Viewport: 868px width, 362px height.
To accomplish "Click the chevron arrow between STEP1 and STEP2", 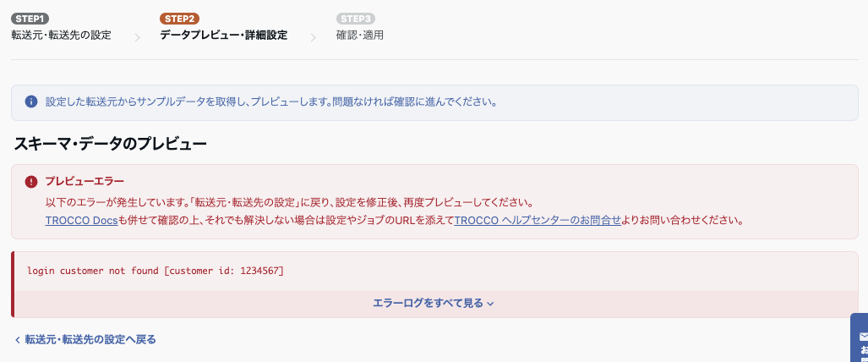I will pos(137,38).
